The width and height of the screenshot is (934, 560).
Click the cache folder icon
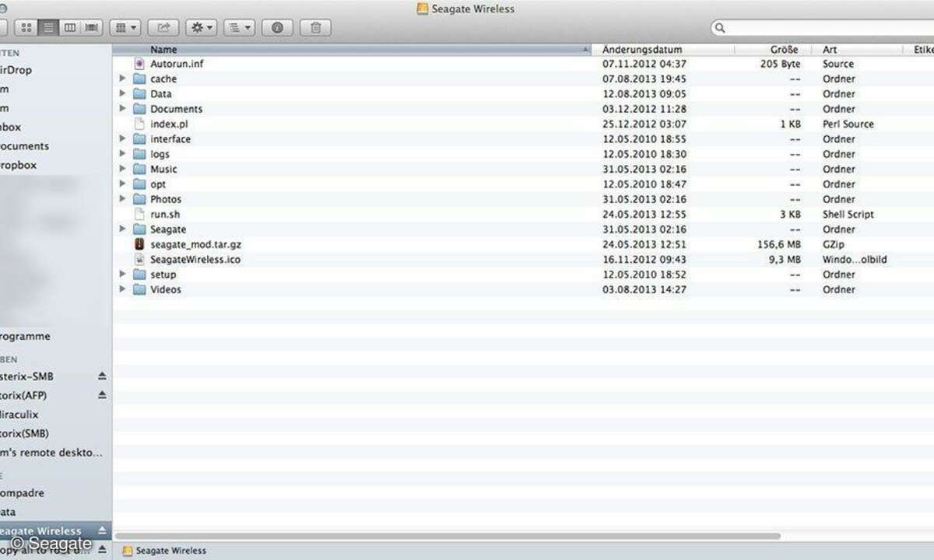(139, 79)
